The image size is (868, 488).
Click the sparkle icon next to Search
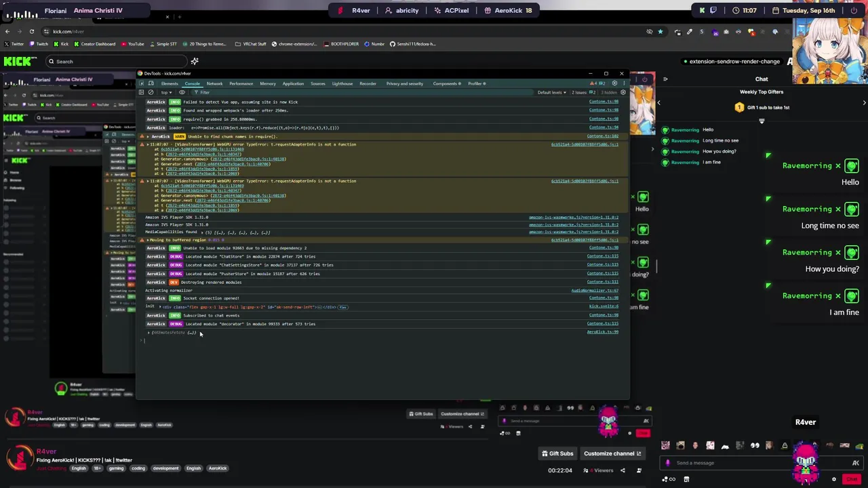tap(195, 61)
